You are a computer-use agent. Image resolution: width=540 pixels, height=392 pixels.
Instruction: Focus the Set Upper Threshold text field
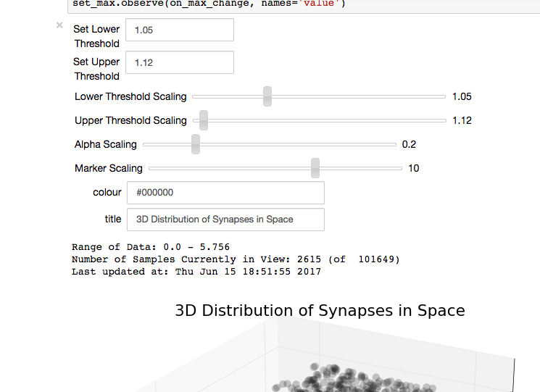(180, 62)
